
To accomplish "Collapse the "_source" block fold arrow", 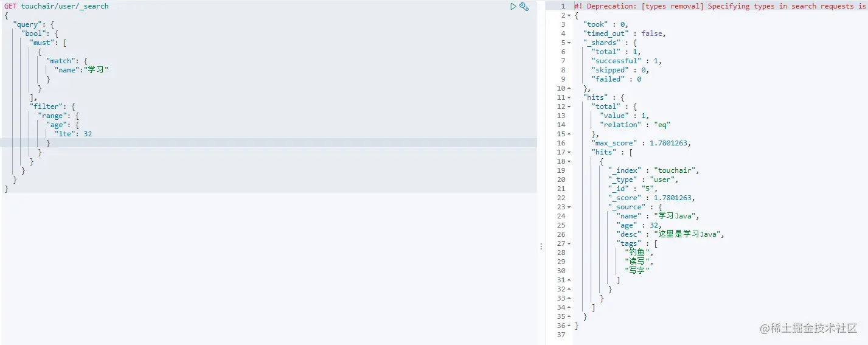I will click(x=569, y=207).
